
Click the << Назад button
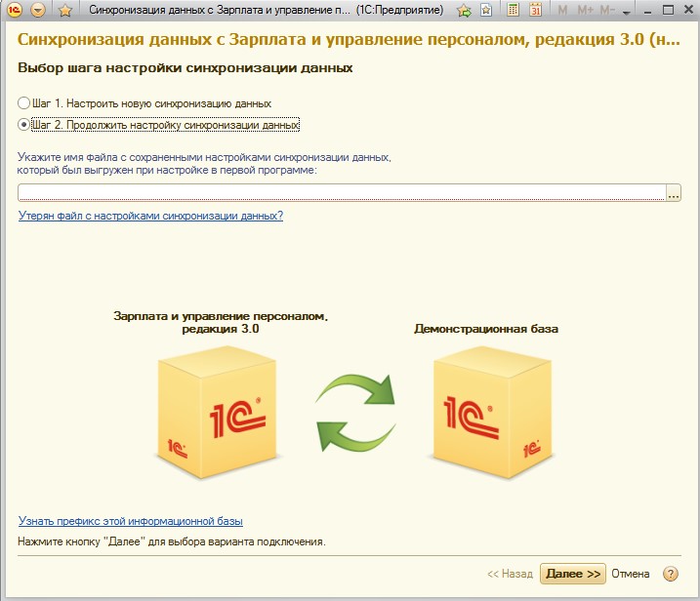[x=510, y=574]
